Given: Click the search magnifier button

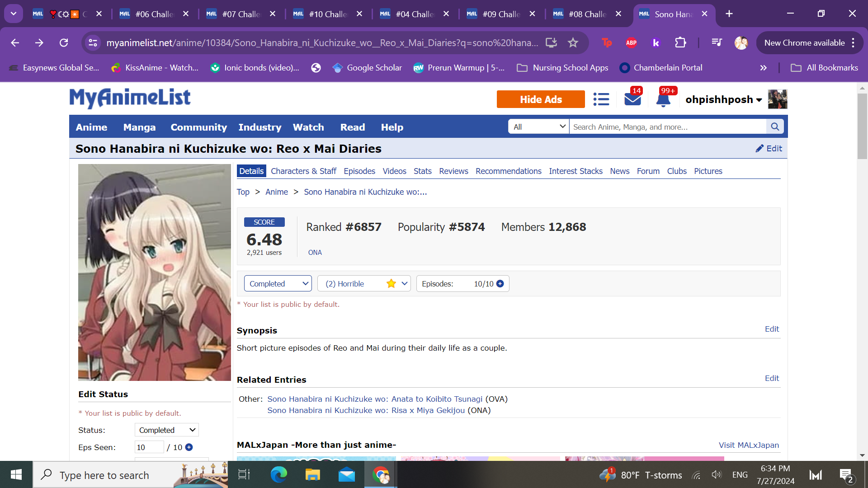Looking at the screenshot, I should point(775,127).
